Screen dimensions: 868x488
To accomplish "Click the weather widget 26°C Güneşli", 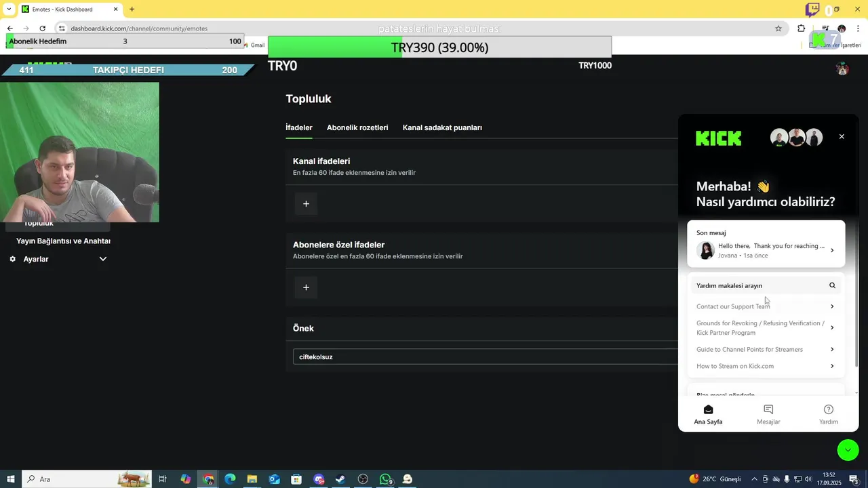I will click(x=715, y=479).
